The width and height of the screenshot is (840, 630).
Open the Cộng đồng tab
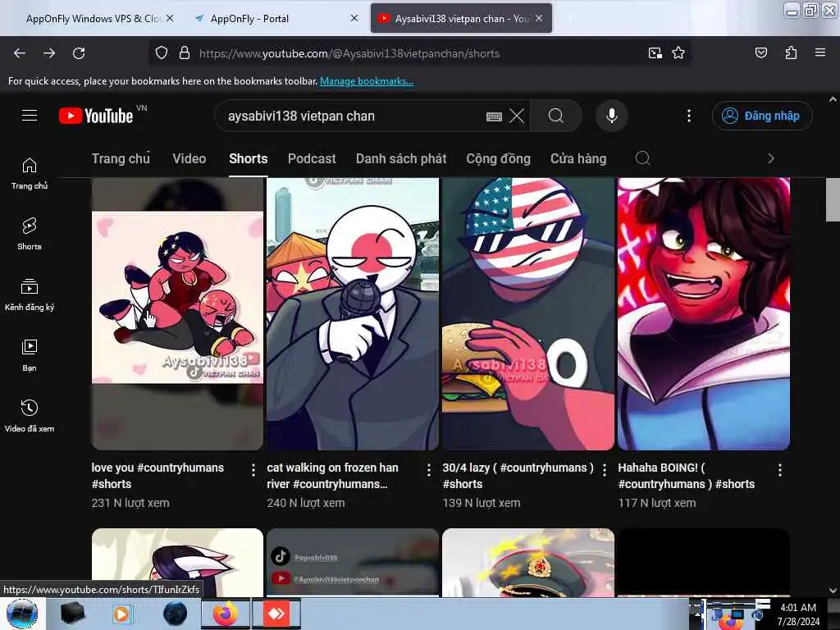click(x=498, y=158)
